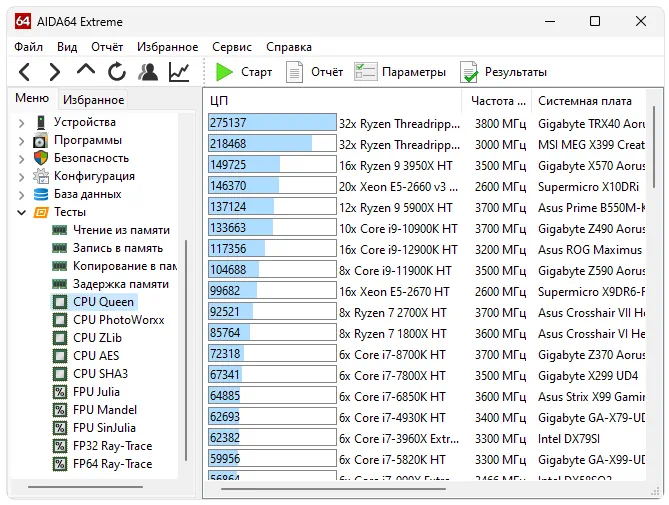
Task: Click the AIDA64 app logo in title bar
Action: click(x=22, y=21)
